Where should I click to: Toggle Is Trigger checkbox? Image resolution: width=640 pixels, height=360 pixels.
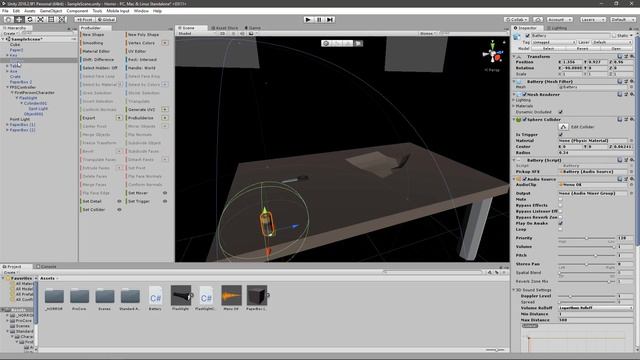(560, 134)
